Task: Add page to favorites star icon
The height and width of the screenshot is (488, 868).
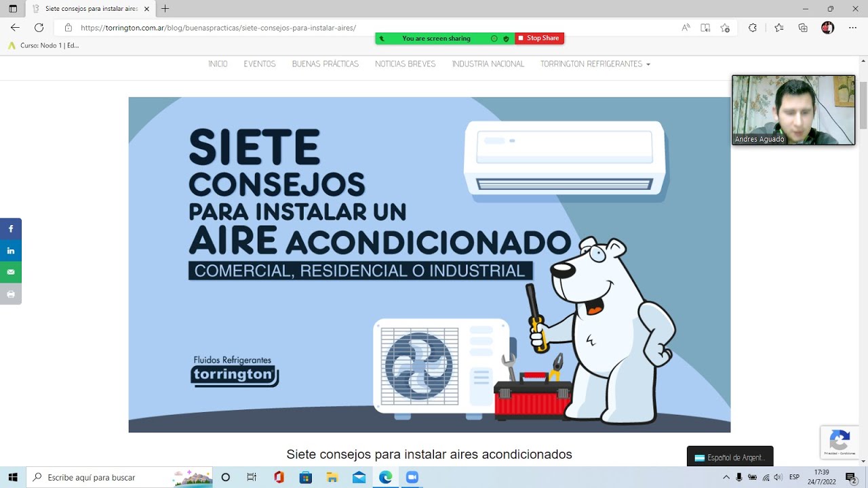Action: pos(725,28)
